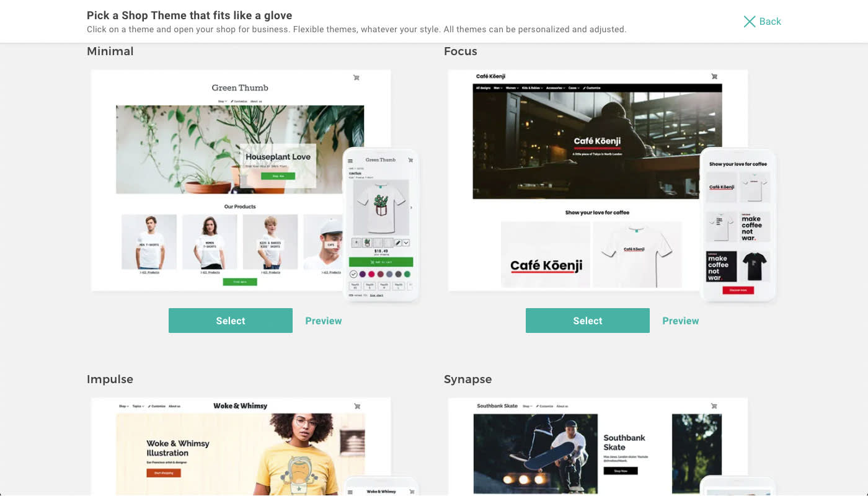Select the Minimal theme
The image size is (868, 496).
coord(231,321)
